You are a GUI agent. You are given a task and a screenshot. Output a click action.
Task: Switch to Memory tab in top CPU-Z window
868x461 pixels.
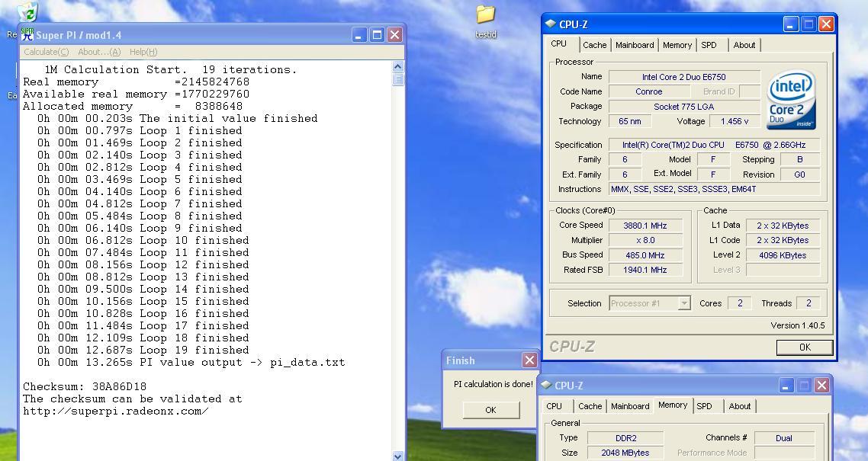(677, 45)
